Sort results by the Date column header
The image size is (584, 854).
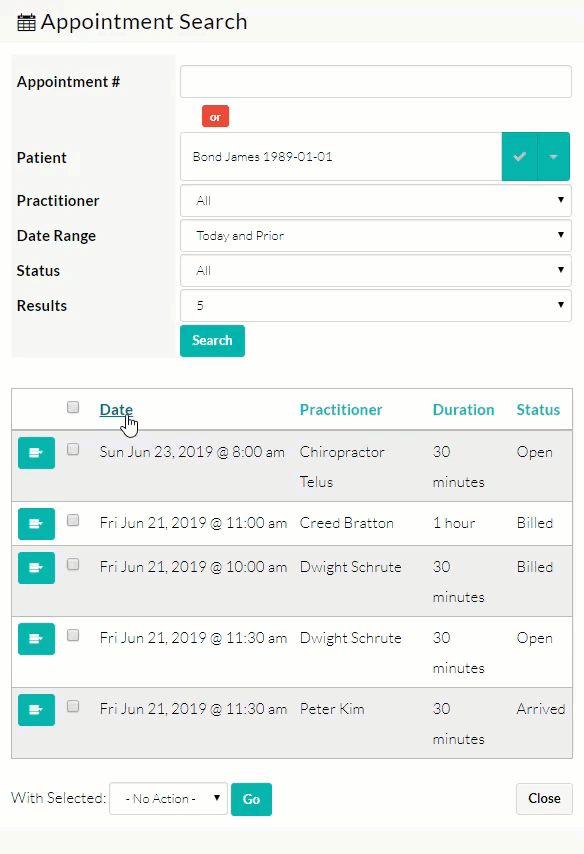tap(116, 410)
